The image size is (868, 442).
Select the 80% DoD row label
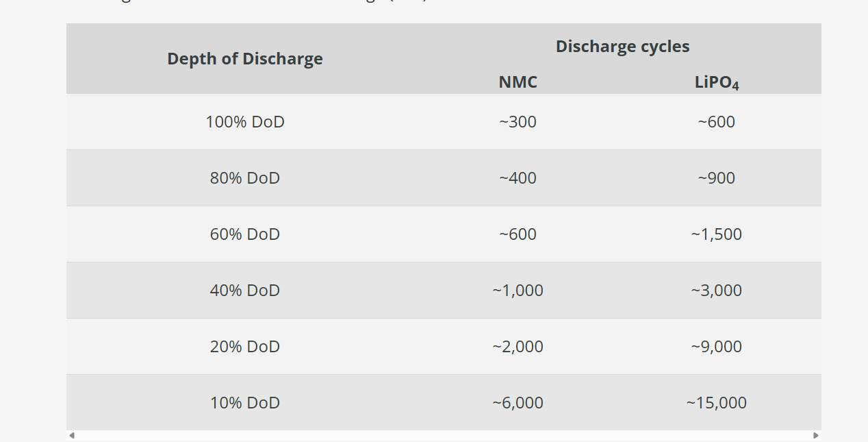pyautogui.click(x=245, y=178)
